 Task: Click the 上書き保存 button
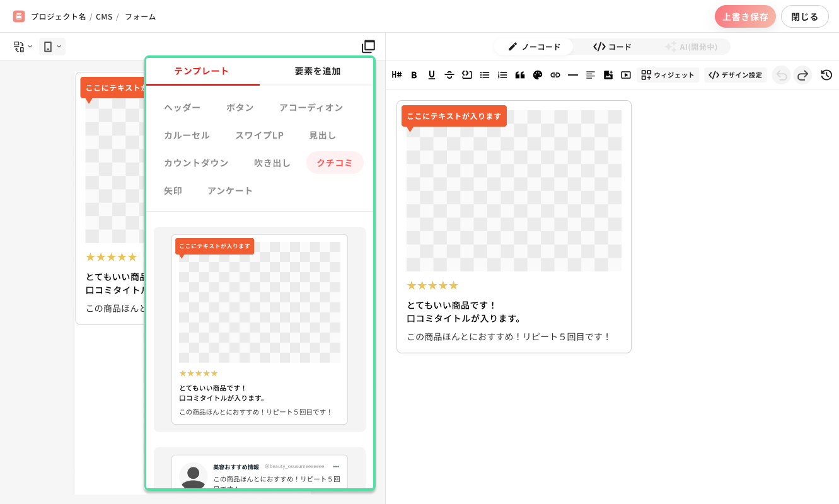[745, 16]
